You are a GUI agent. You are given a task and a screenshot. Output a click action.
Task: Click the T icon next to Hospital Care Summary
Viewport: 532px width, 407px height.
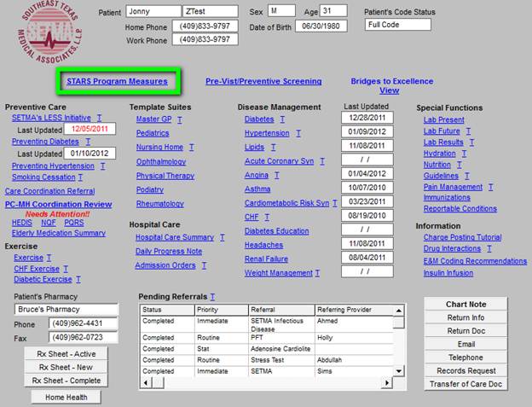coord(223,237)
